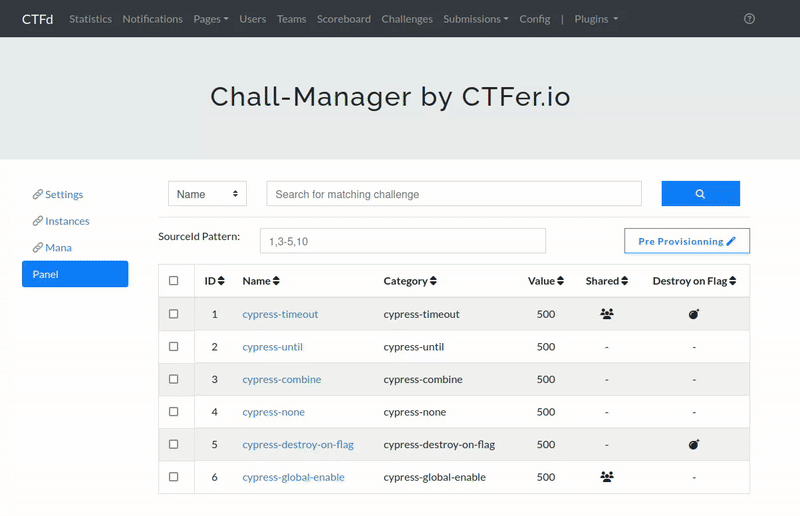Image resolution: width=800 pixels, height=516 pixels.
Task: Go to Scoreboard in top navigation
Action: (x=344, y=19)
